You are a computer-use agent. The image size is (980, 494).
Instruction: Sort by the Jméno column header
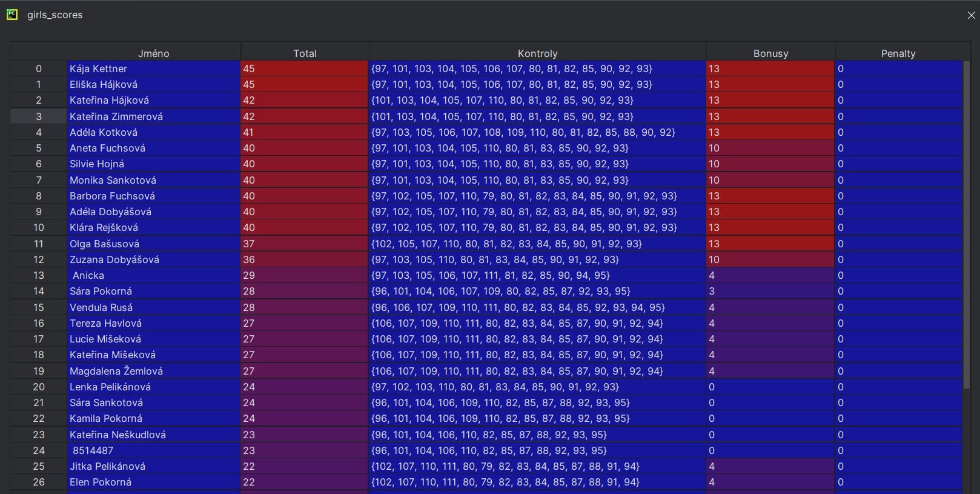click(x=154, y=53)
